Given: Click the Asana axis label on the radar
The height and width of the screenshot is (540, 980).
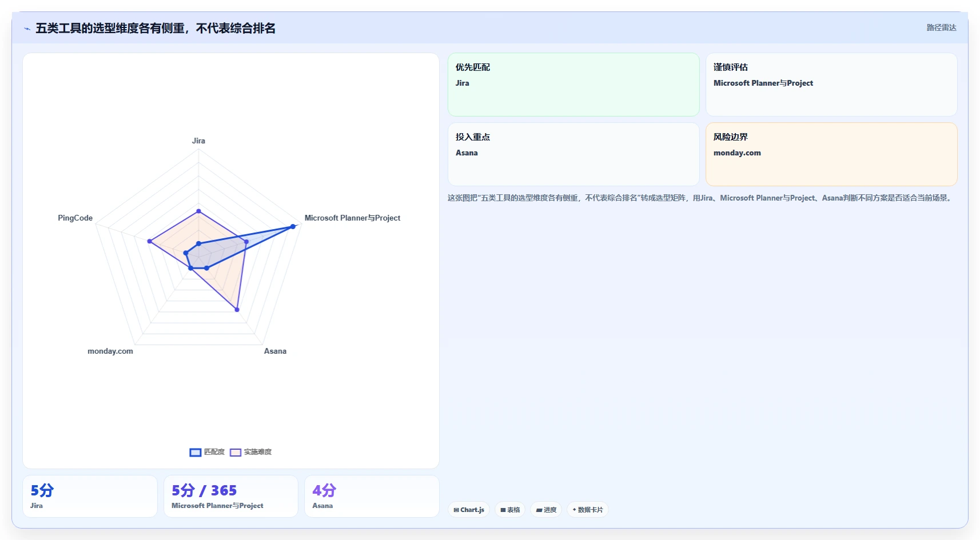Looking at the screenshot, I should tap(275, 351).
